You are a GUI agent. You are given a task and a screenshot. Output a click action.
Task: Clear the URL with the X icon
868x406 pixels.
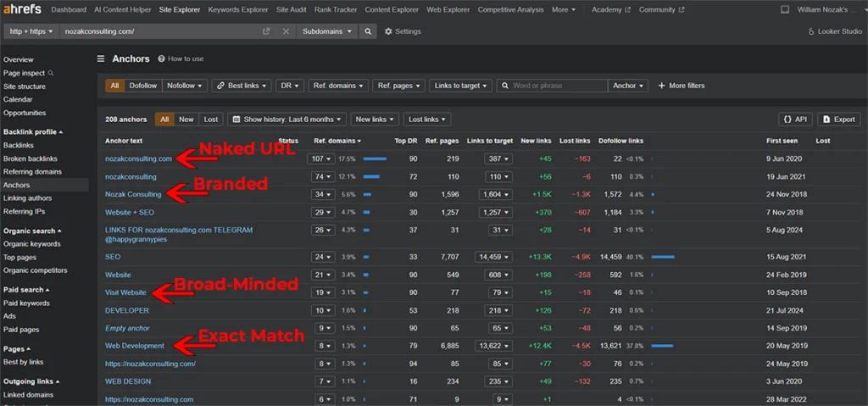click(286, 31)
